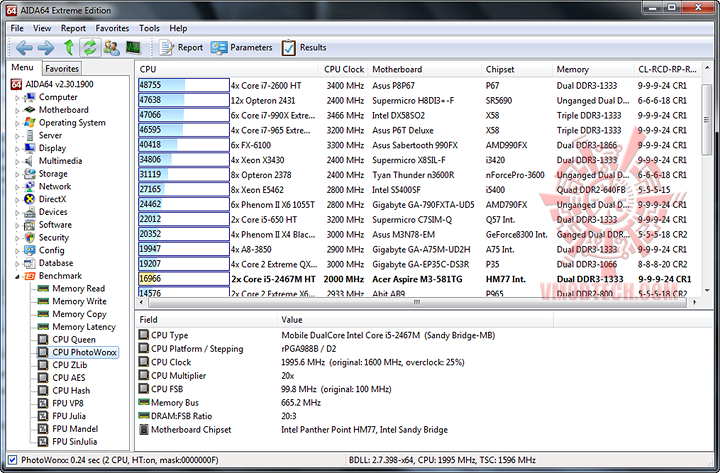720x473 pixels.
Task: Collapse the Benchmark tree node
Action: pyautogui.click(x=17, y=276)
